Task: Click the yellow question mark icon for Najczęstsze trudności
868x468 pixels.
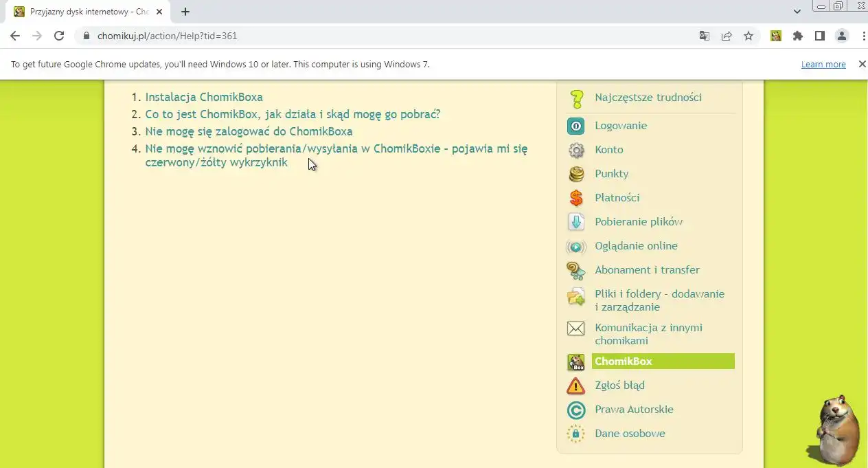Action: click(576, 98)
